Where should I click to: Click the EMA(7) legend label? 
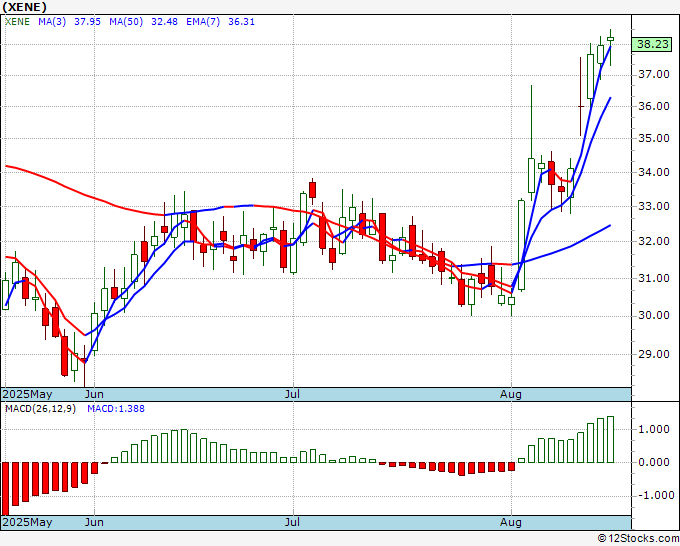203,22
